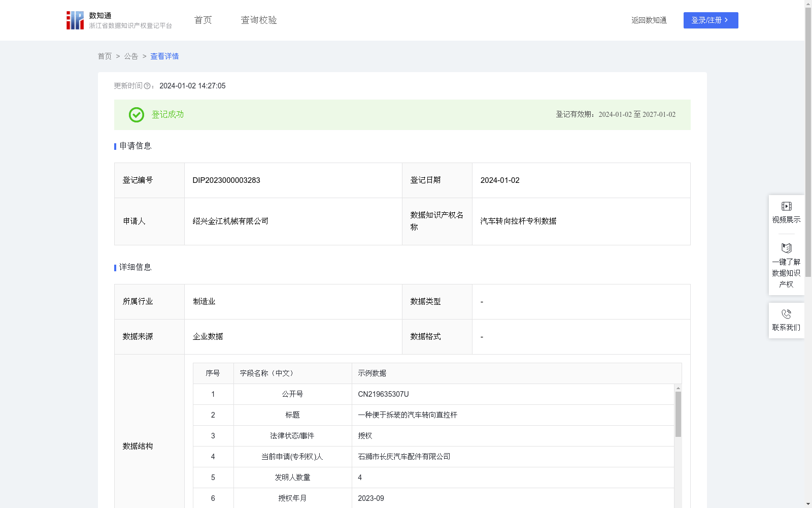This screenshot has width=812, height=508.
Task: Click the 返回数知通 link
Action: pyautogui.click(x=649, y=20)
